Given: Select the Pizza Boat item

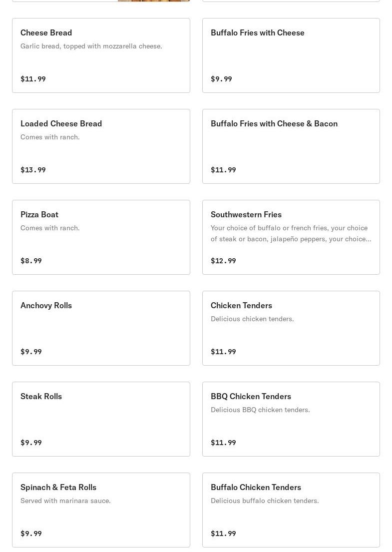Looking at the screenshot, I should tap(101, 237).
